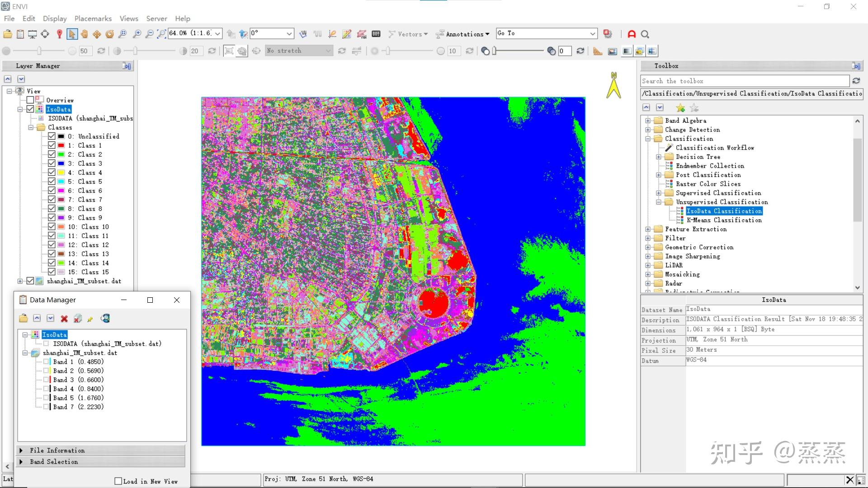Click red X remove file icon

[64, 319]
